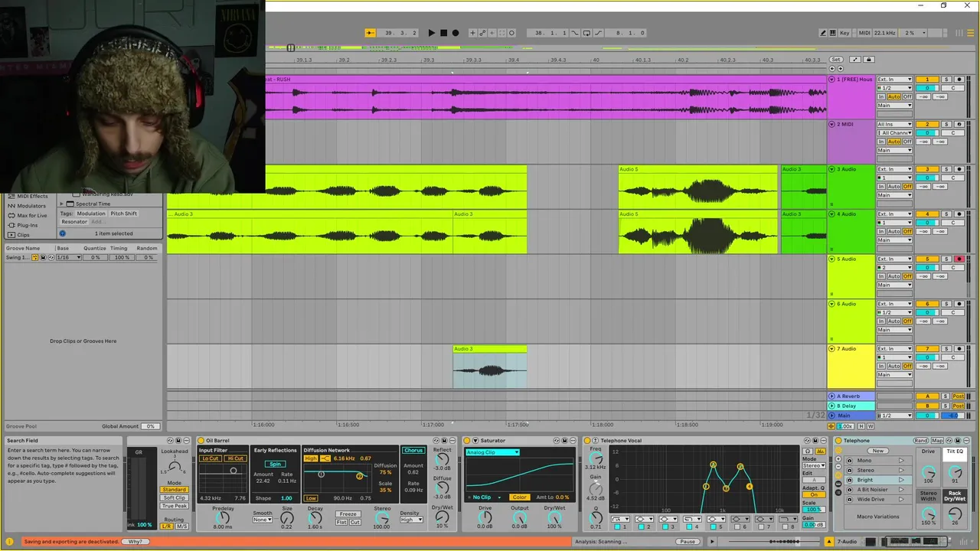Open Saturator Analog Clip curve dropdown
The height and width of the screenshot is (551, 980).
click(x=493, y=452)
